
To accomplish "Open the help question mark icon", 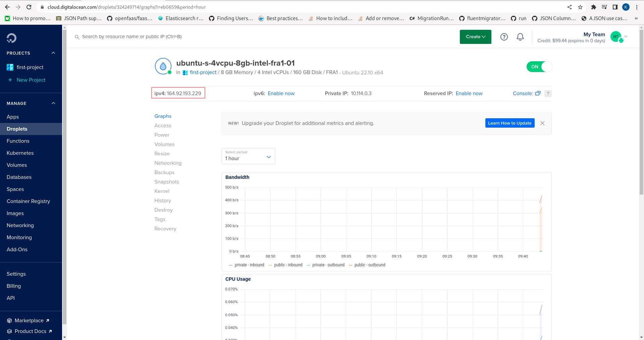I will pos(504,37).
